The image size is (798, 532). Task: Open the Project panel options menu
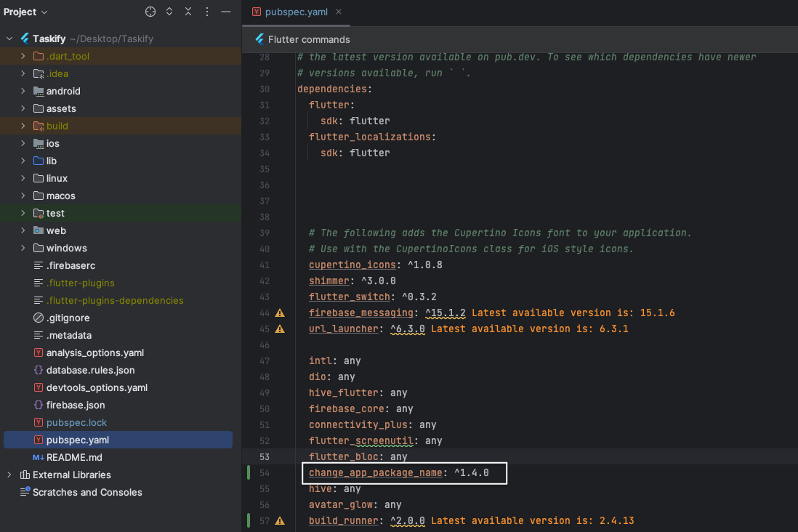coord(207,12)
